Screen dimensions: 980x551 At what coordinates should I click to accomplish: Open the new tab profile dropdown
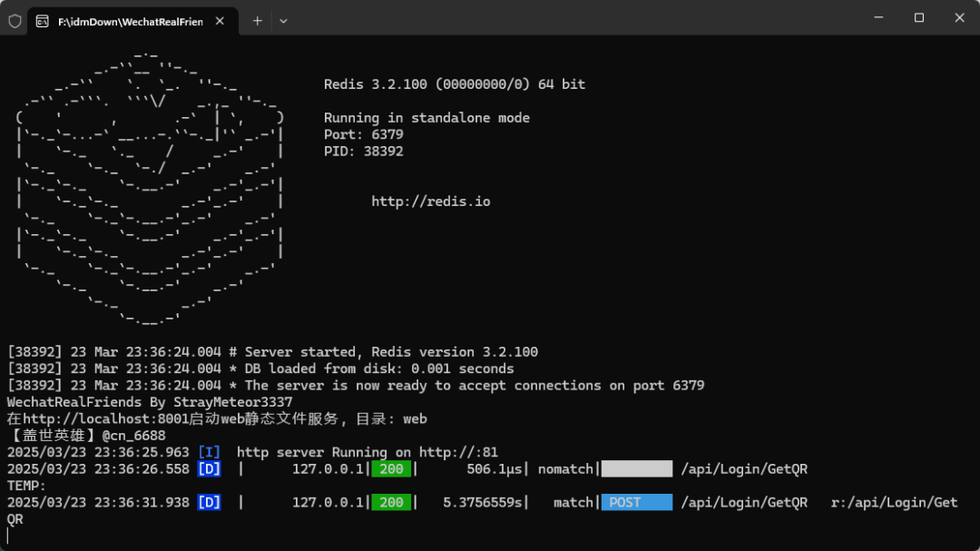pyautogui.click(x=283, y=21)
